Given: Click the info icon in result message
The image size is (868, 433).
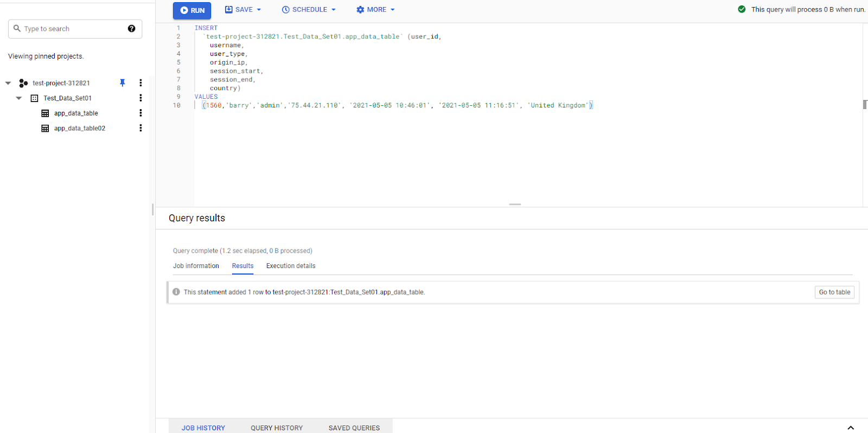Looking at the screenshot, I should (176, 292).
